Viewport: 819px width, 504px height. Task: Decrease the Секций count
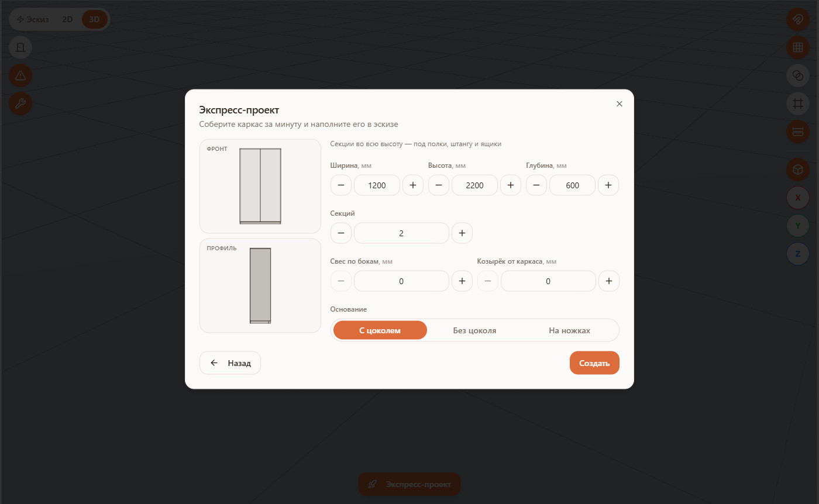[x=341, y=233]
